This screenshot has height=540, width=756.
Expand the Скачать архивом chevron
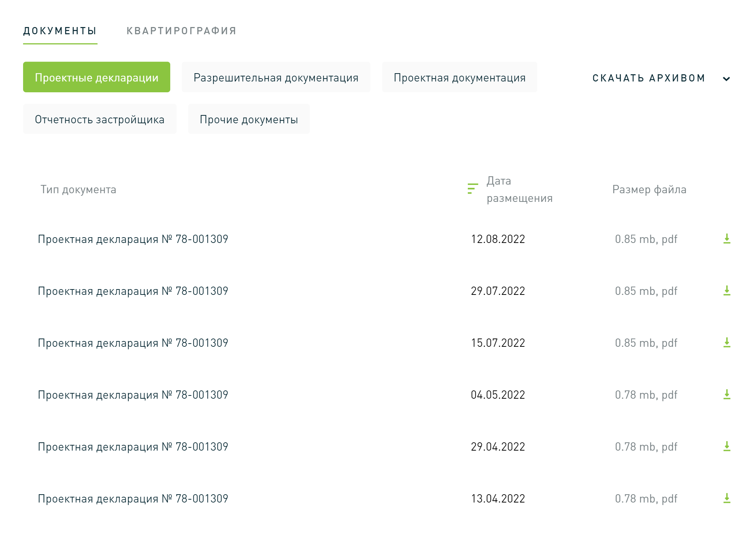726,79
